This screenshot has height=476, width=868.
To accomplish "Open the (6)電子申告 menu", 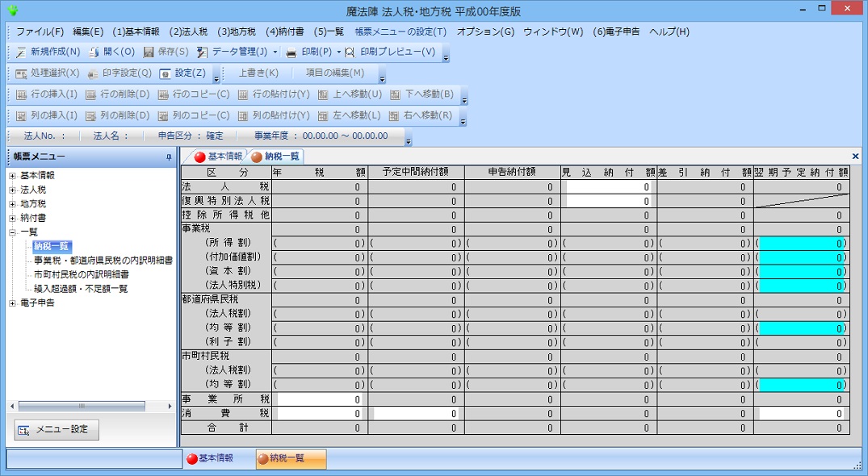I will (x=616, y=32).
